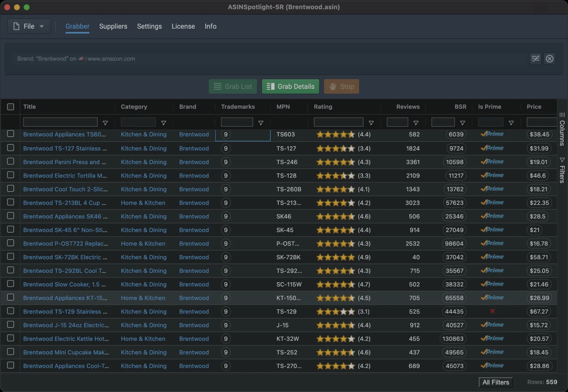Open the Reviews column filter funnel
The width and height of the screenshot is (568, 392).
click(x=416, y=123)
